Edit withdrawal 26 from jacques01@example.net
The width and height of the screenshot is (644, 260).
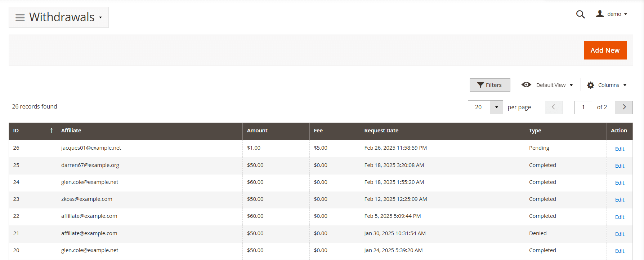[620, 149]
